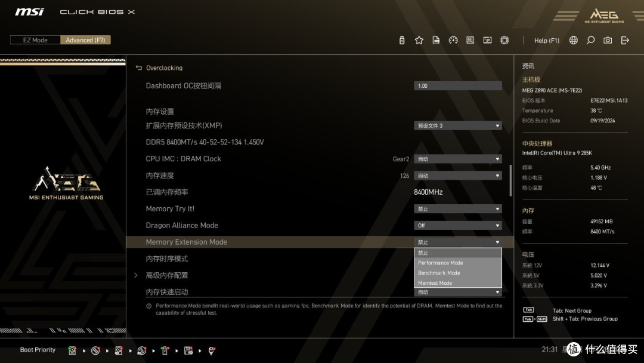Viewport: 644px width, 363px height.
Task: Click the BIOS version E7E22IMSI.1A13 value
Action: click(609, 100)
